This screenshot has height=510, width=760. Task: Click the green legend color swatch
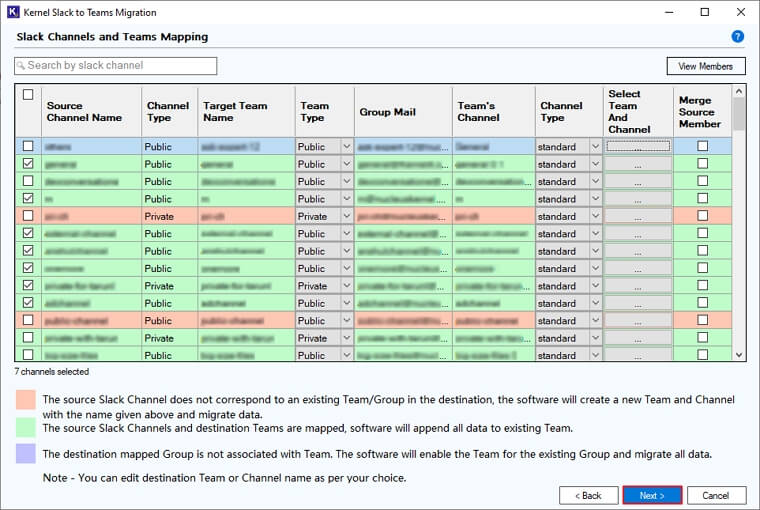point(26,428)
